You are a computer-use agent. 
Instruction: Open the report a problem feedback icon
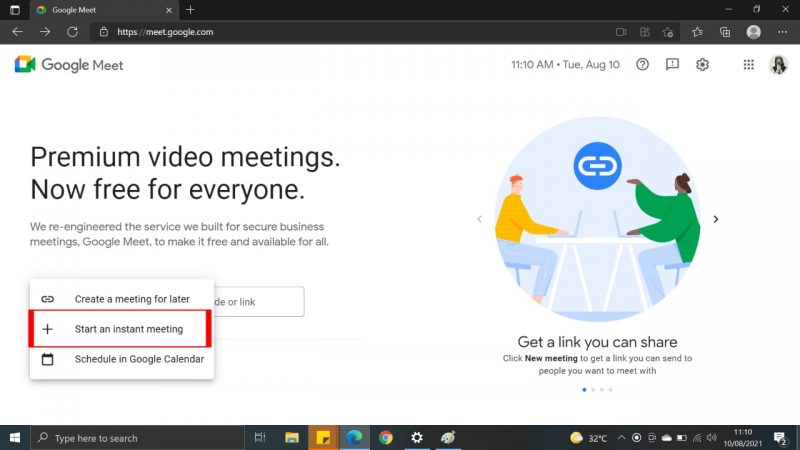click(x=672, y=64)
